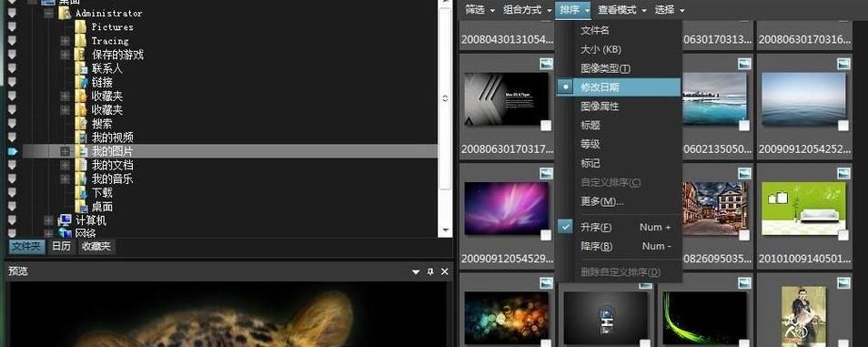Click the 联系人 folder icon
Screen dimensions: 868x347
point(81,68)
